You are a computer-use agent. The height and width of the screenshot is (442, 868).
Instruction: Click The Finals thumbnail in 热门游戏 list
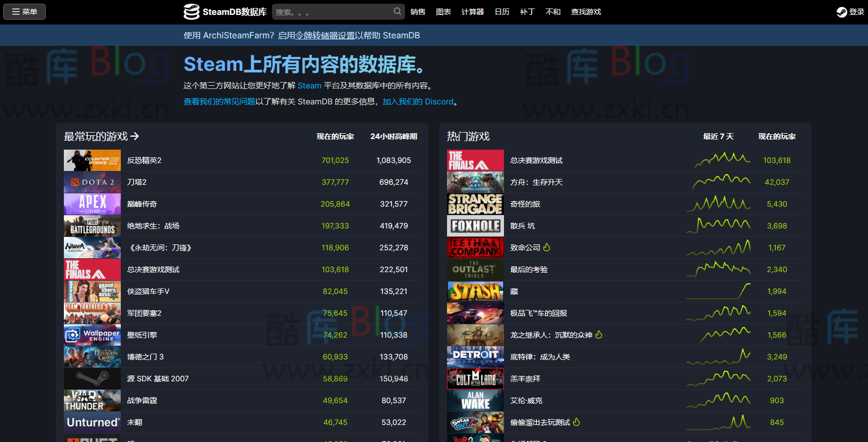475,160
